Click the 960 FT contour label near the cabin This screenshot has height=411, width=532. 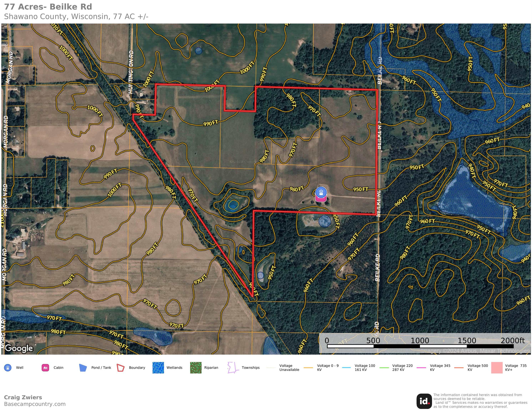click(x=297, y=189)
